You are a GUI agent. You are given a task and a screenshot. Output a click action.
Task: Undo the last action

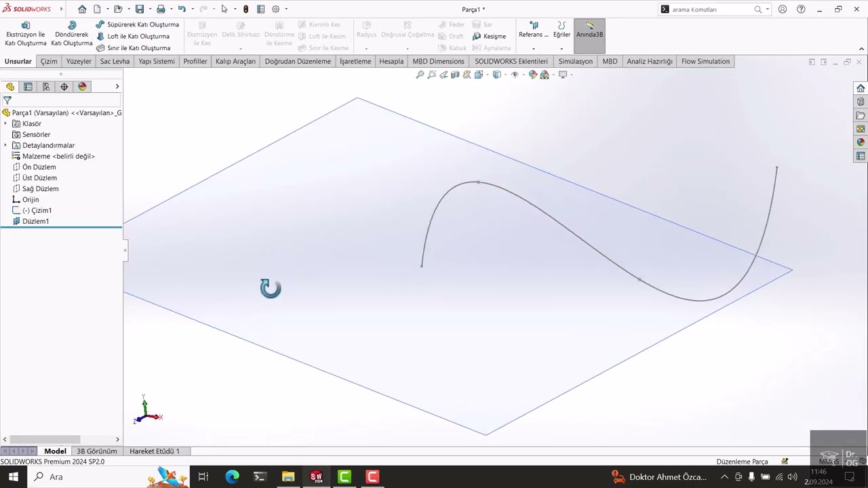182,9
